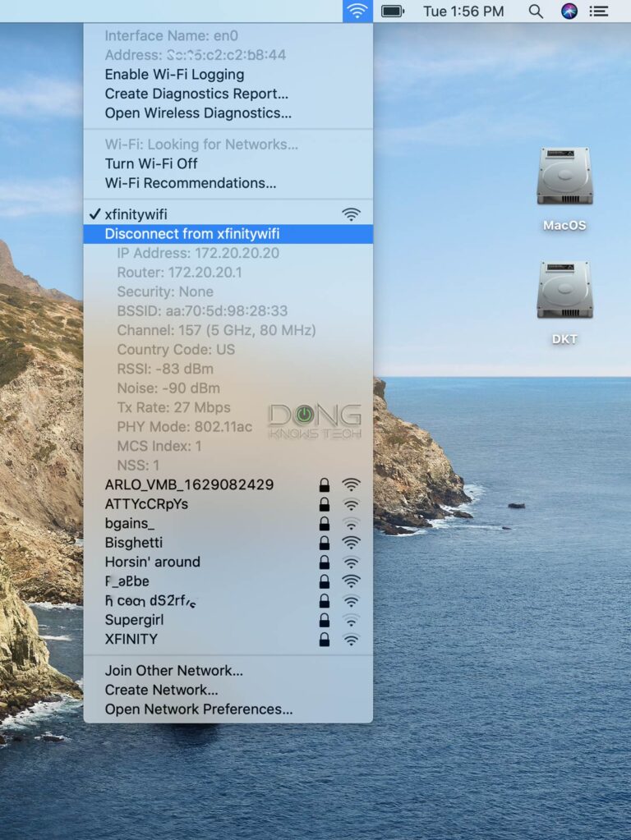Turn Wi-Fi Off
The width and height of the screenshot is (631, 840).
click(228, 163)
